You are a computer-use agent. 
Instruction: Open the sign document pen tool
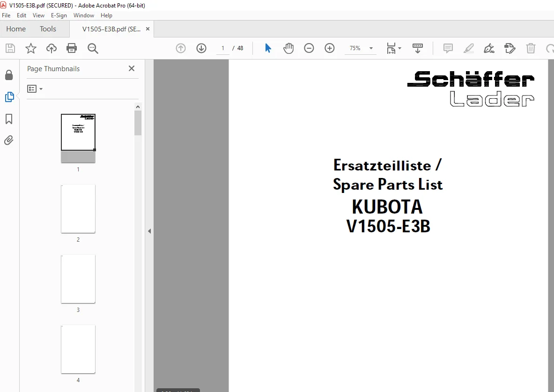click(x=489, y=48)
